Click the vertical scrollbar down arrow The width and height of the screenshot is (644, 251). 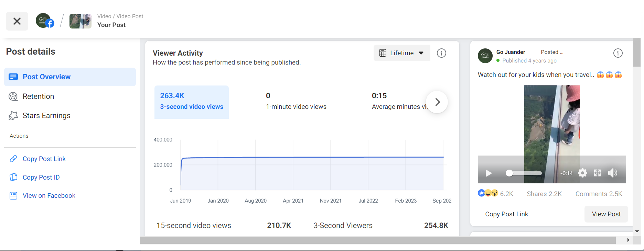[637, 232]
